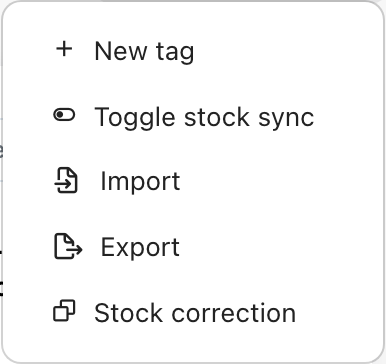This screenshot has height=364, width=386.
Task: Click the plus icon beside New tag
Action: tap(64, 49)
